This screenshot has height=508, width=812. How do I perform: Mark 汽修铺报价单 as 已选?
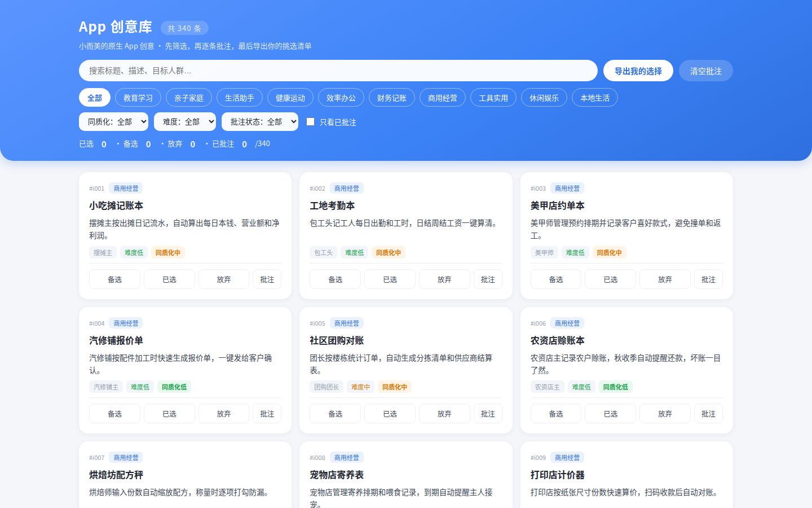pos(169,414)
